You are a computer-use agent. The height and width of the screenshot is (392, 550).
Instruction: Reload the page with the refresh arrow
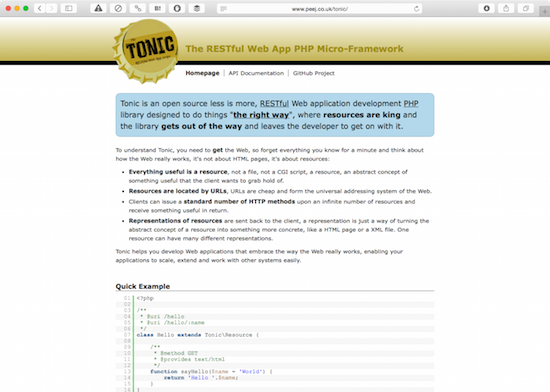click(416, 9)
